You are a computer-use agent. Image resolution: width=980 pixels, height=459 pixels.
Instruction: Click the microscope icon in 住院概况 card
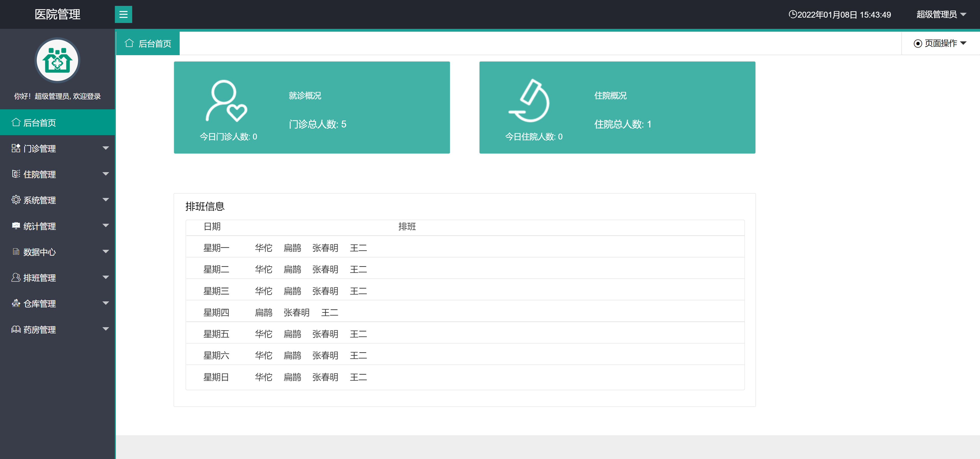(x=529, y=100)
